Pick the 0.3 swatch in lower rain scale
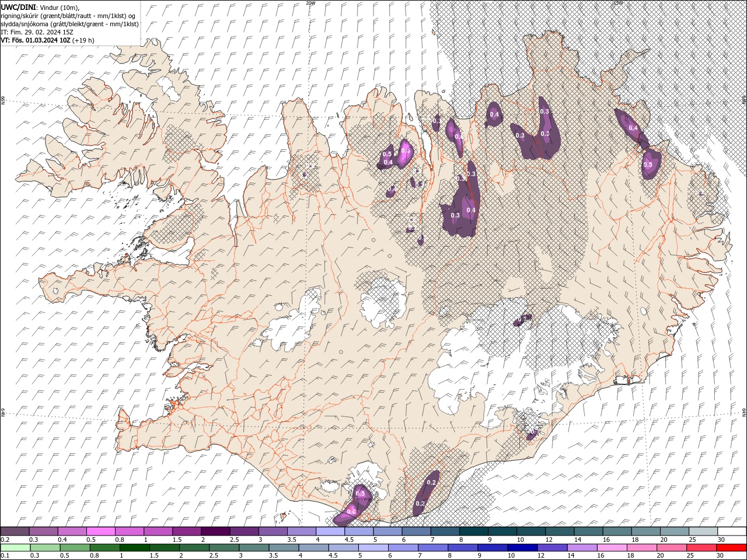 point(45,548)
